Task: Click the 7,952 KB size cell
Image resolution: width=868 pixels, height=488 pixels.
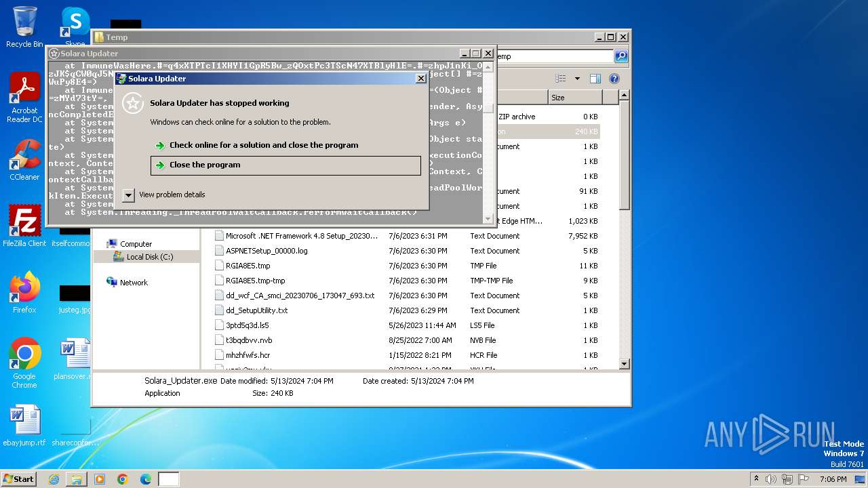Action: (583, 236)
